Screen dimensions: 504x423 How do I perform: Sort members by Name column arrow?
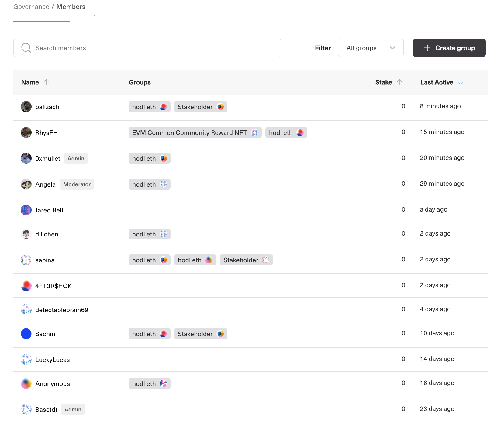pos(46,82)
